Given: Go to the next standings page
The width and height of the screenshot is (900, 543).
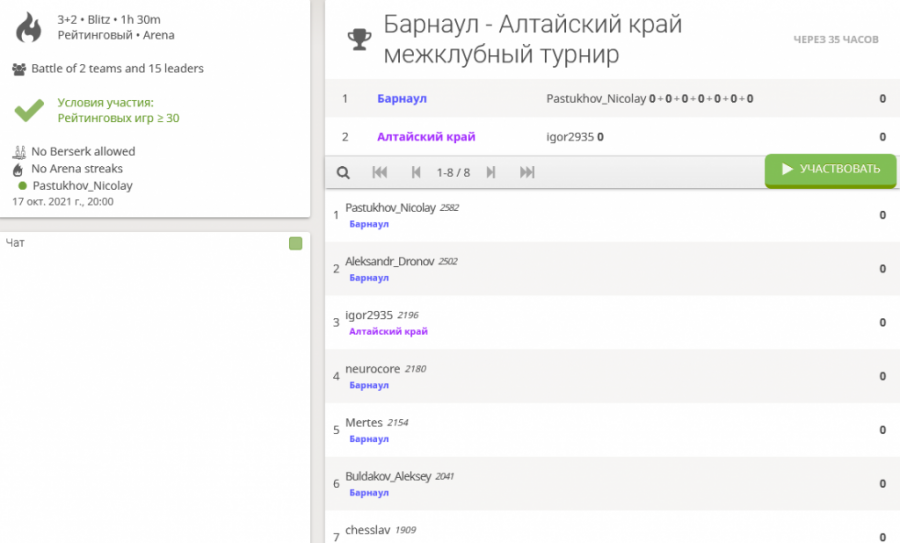Looking at the screenshot, I should click(x=491, y=172).
